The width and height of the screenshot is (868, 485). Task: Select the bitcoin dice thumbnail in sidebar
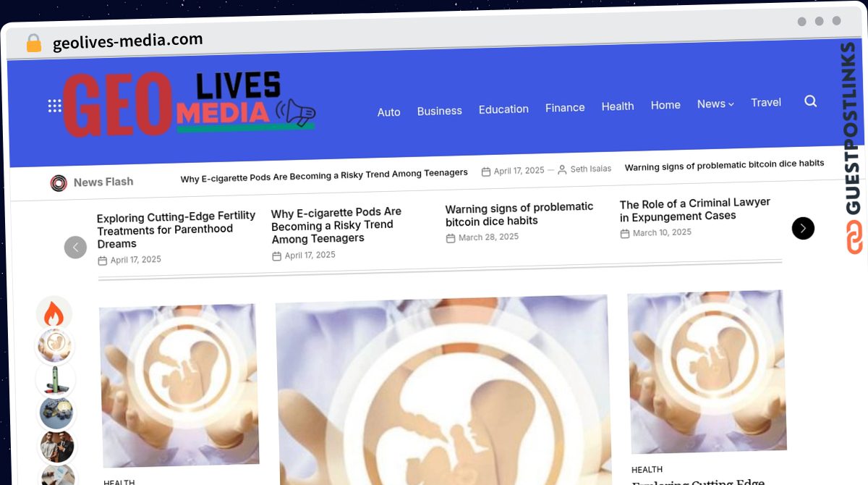pos(56,413)
